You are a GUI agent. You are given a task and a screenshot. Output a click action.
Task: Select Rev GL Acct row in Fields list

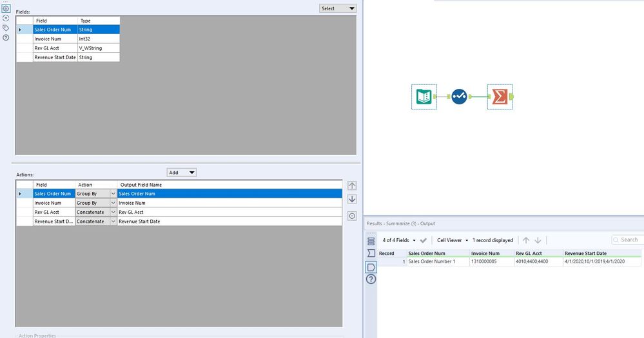[x=68, y=48]
